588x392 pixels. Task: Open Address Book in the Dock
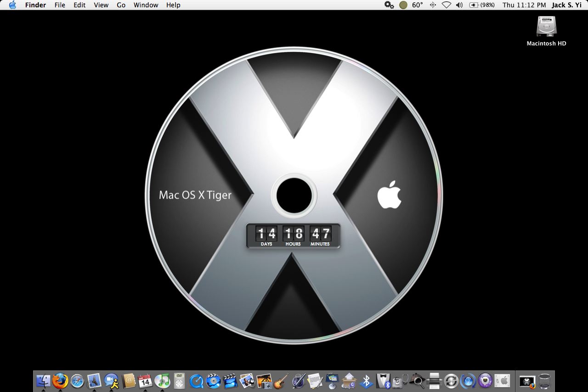[x=128, y=381]
